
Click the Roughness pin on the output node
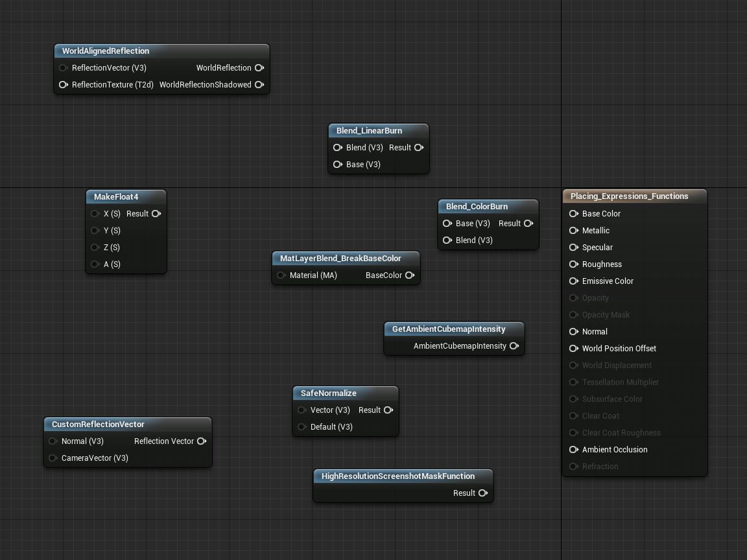[x=574, y=264]
